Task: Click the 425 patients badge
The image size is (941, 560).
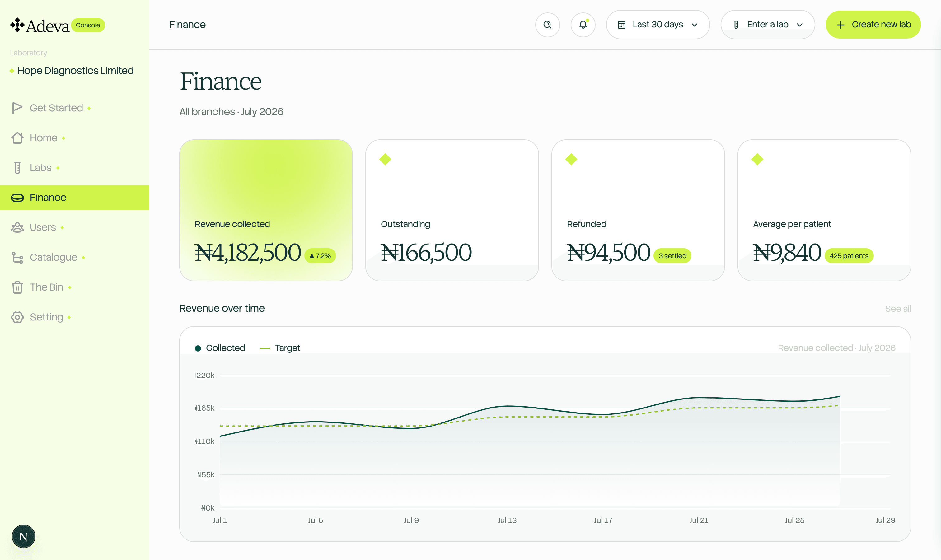Action: click(x=849, y=256)
